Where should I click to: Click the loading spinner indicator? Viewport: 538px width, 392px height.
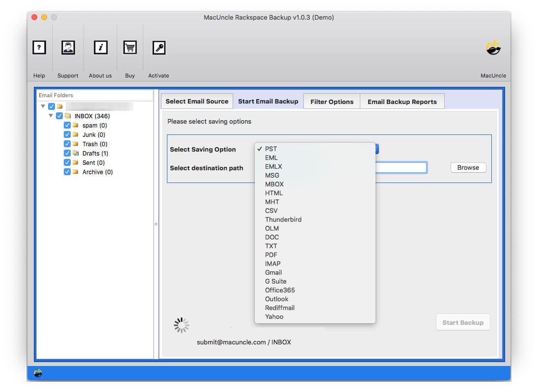(181, 324)
